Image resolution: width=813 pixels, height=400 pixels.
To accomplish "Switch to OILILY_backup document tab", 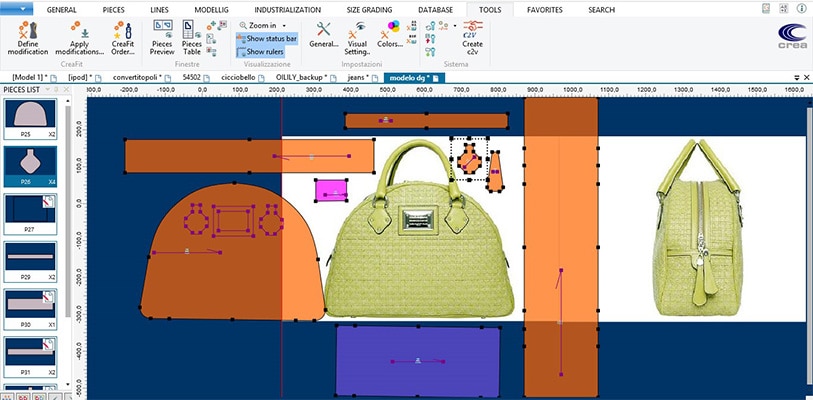I will click(x=304, y=77).
